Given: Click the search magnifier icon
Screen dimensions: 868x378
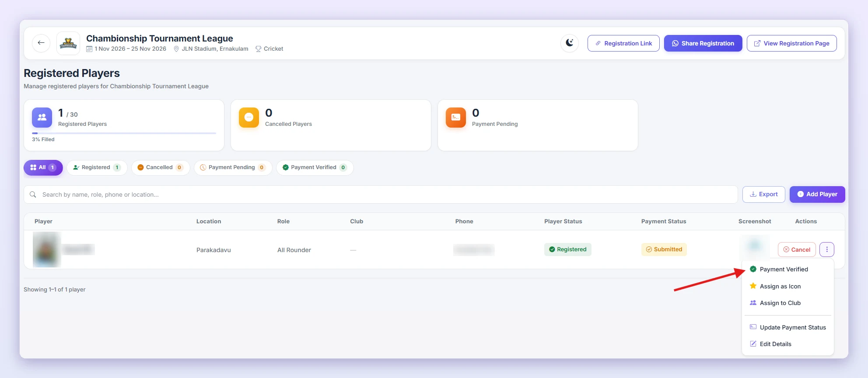Looking at the screenshot, I should tap(33, 194).
